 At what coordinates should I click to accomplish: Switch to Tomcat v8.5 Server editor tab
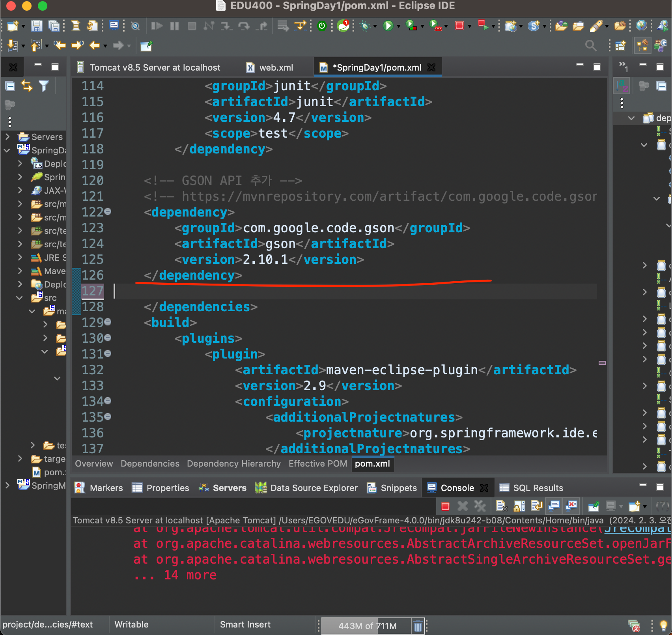tap(149, 67)
